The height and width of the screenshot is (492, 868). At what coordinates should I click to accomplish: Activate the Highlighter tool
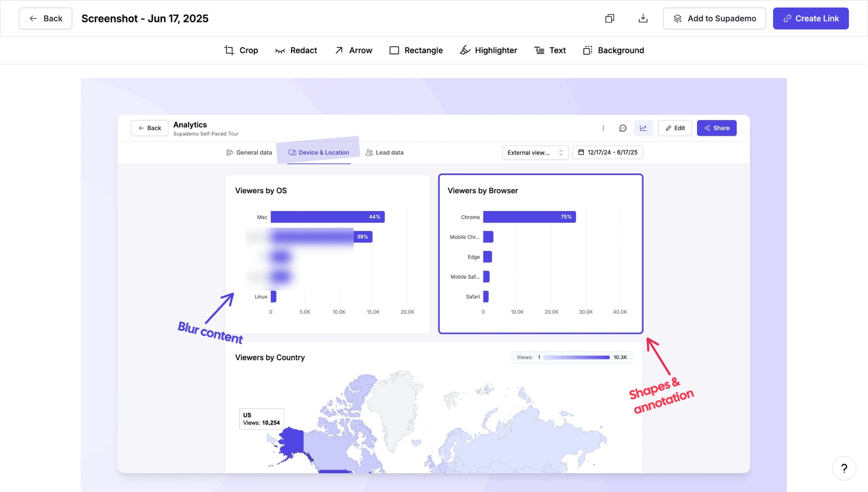click(x=488, y=50)
